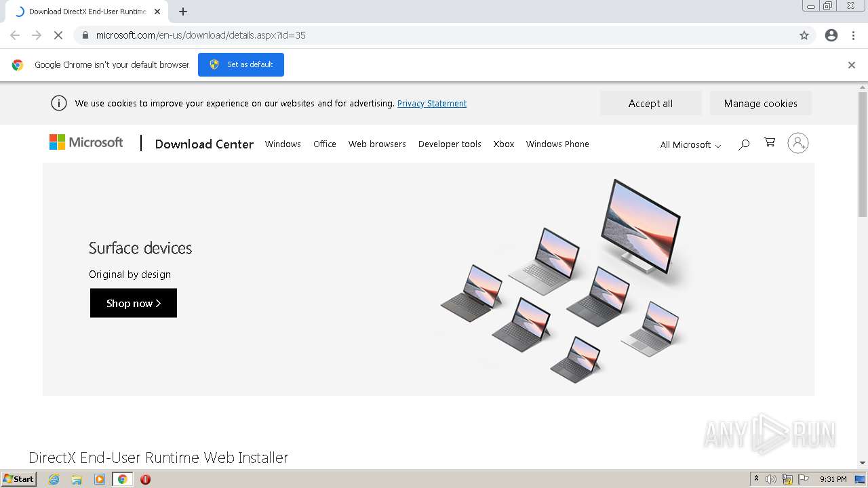This screenshot has width=868, height=488.
Task: Click the address bar URL
Action: point(201,35)
